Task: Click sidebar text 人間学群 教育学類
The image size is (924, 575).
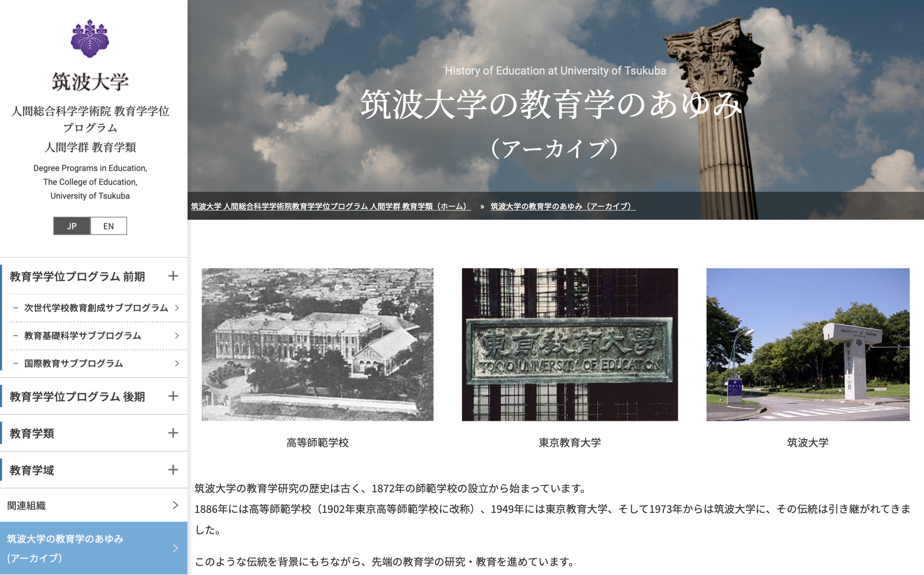Action: click(x=90, y=147)
